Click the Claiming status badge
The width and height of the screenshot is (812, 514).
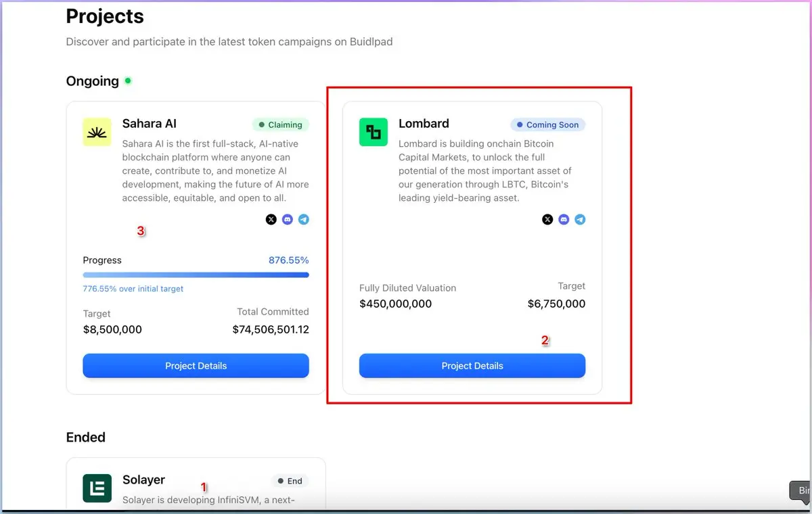pyautogui.click(x=281, y=124)
